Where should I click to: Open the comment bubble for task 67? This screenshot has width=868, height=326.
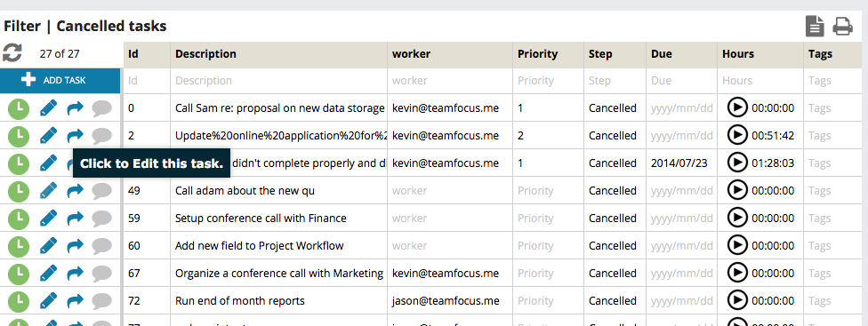(x=102, y=274)
